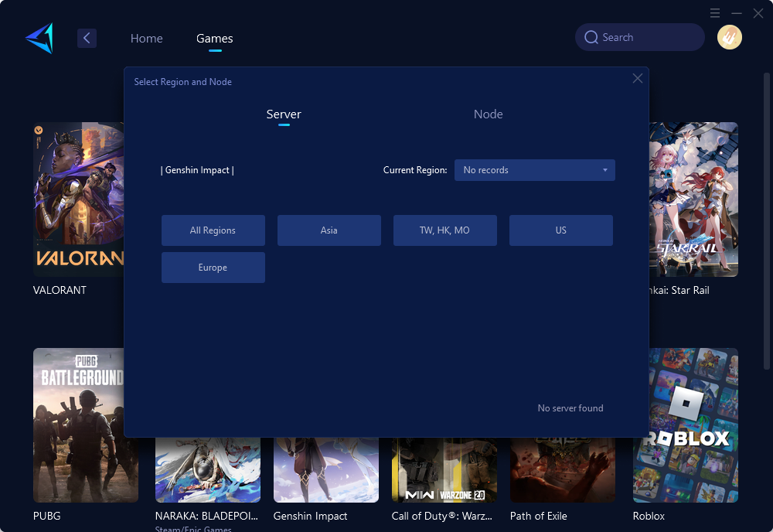Open the Current Region dropdown

(534, 170)
